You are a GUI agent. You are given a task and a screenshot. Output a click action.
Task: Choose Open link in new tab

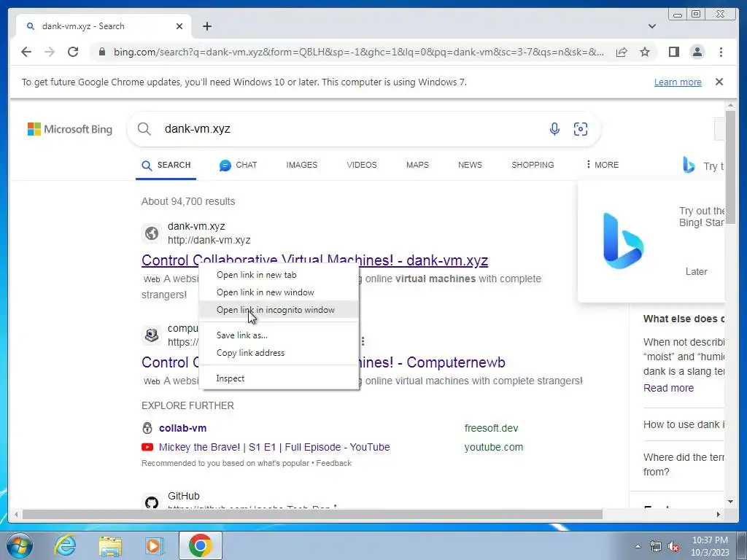[279, 275]
